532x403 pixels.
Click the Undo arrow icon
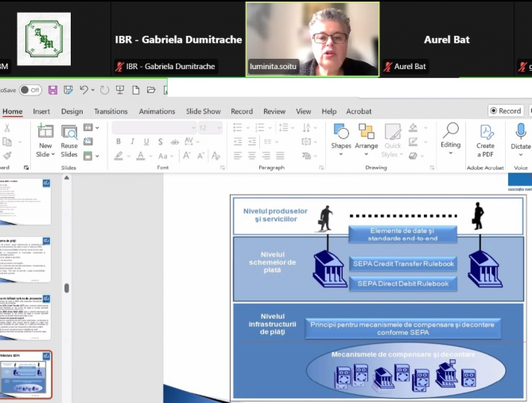(x=83, y=90)
